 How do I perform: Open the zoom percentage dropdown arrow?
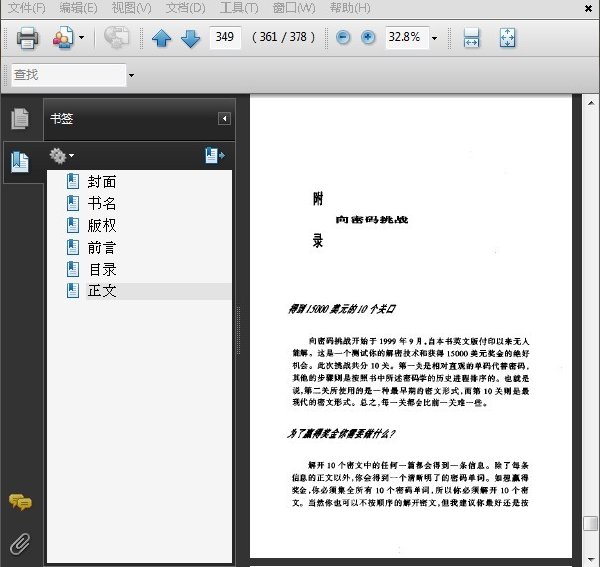[x=434, y=38]
